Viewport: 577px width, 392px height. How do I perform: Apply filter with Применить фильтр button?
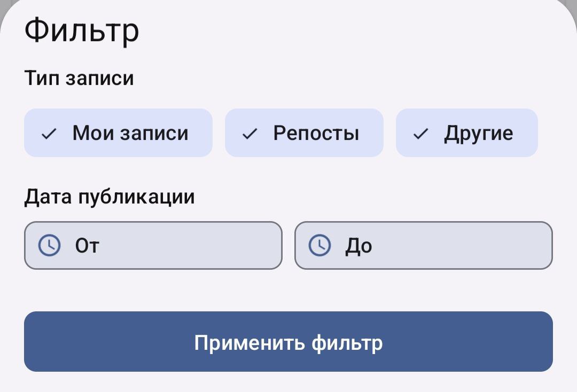[x=288, y=342]
